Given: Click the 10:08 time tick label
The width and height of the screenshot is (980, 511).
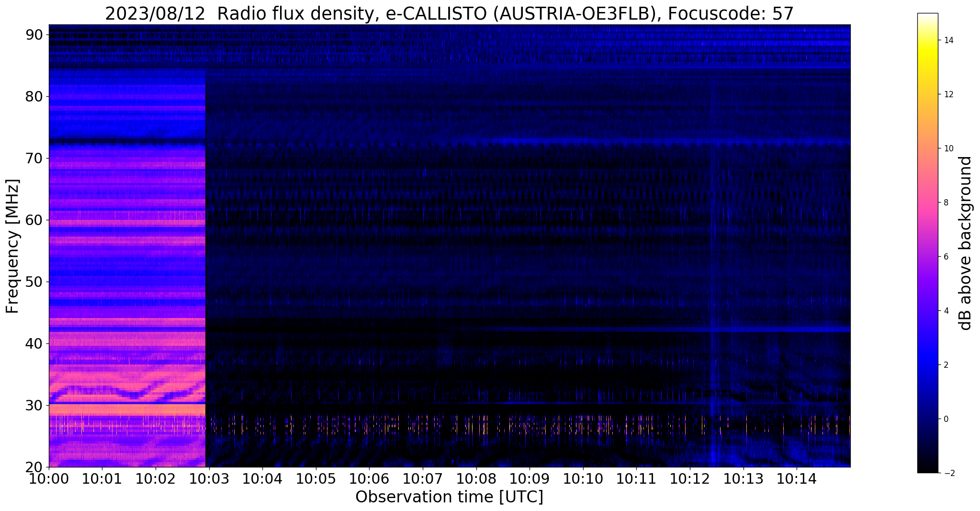Looking at the screenshot, I should pos(476,478).
